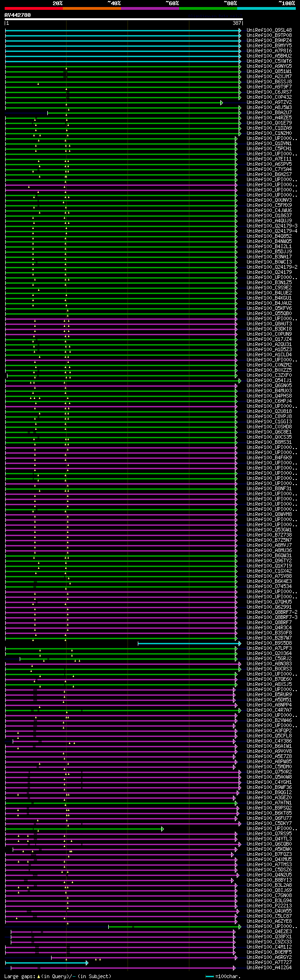The width and height of the screenshot is (300, 980).
Task: Select label UniRef100_B9S5D8
Action: (269, 643)
